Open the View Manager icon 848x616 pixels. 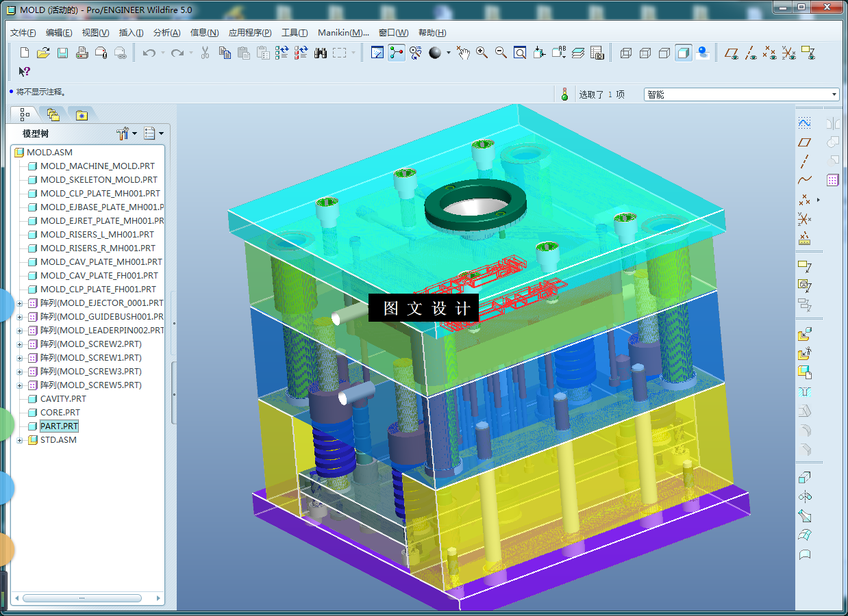pos(597,53)
